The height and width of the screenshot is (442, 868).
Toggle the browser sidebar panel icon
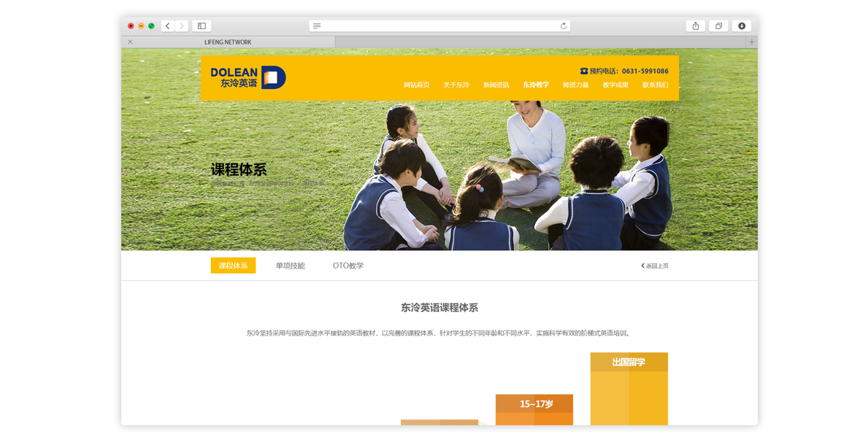201,26
